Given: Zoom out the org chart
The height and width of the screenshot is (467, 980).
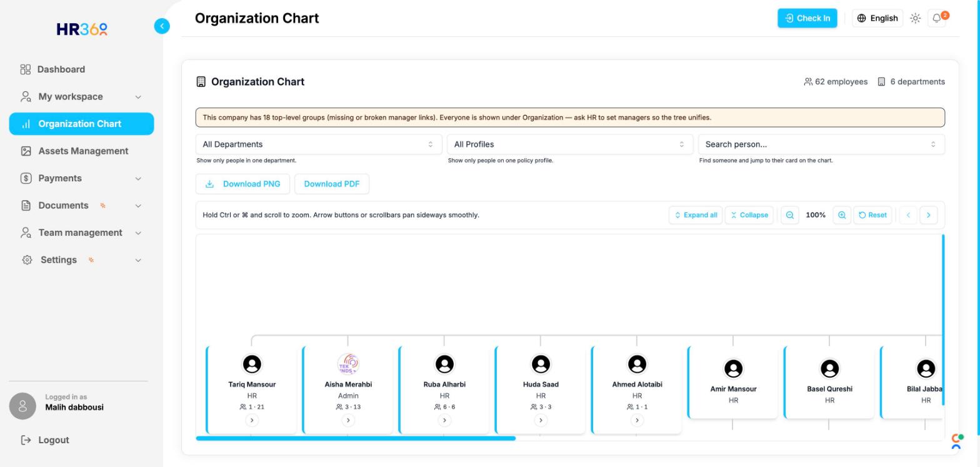Looking at the screenshot, I should (x=789, y=215).
